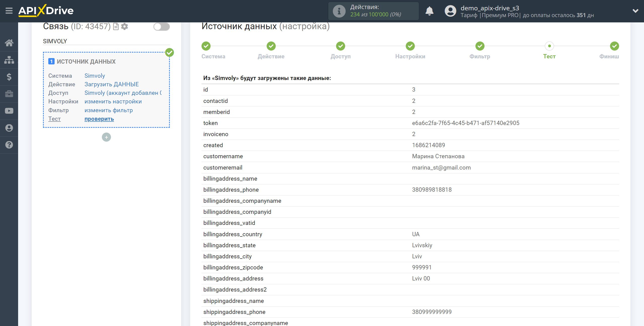Toggle the connection on/off switch
Screen dimensions: 644x326
click(162, 27)
